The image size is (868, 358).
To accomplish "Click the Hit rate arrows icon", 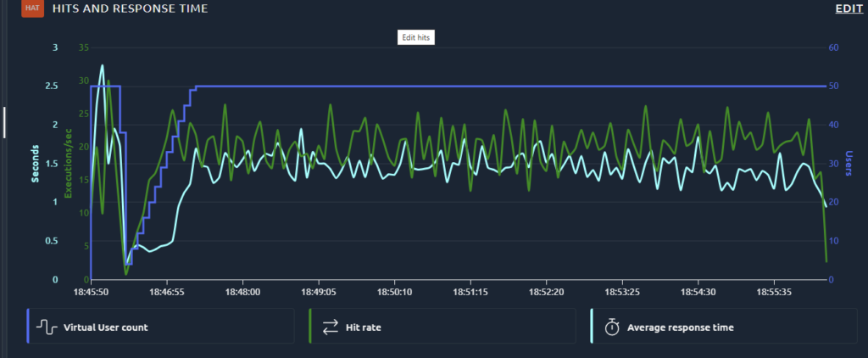I will click(331, 327).
